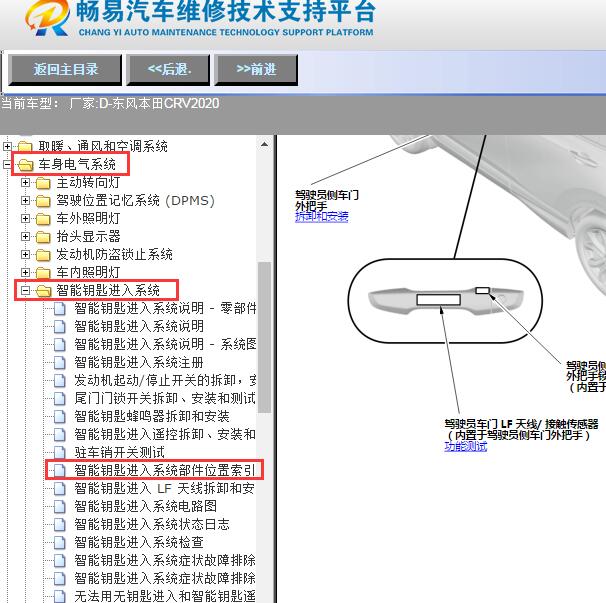
Task: Click the 智能钥匙进入系统 open folder icon
Action: click(x=44, y=291)
